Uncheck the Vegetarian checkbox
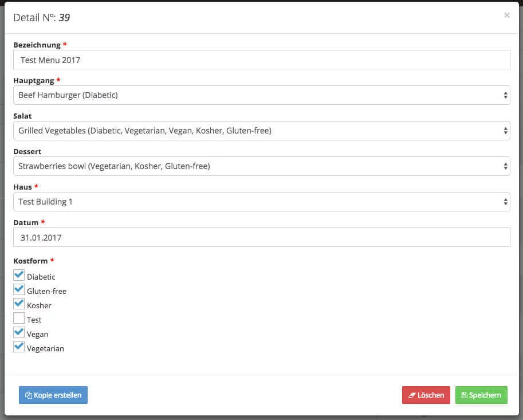This screenshot has height=420, width=523. [x=19, y=347]
